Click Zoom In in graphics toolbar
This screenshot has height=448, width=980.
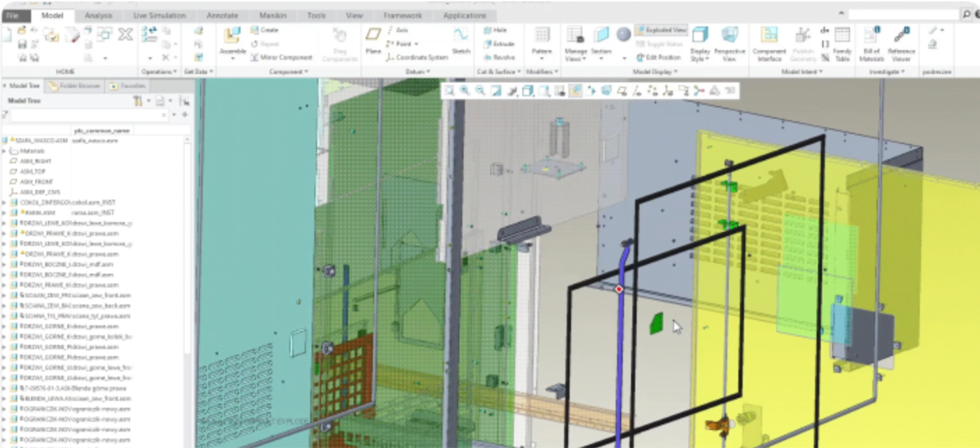[x=464, y=91]
